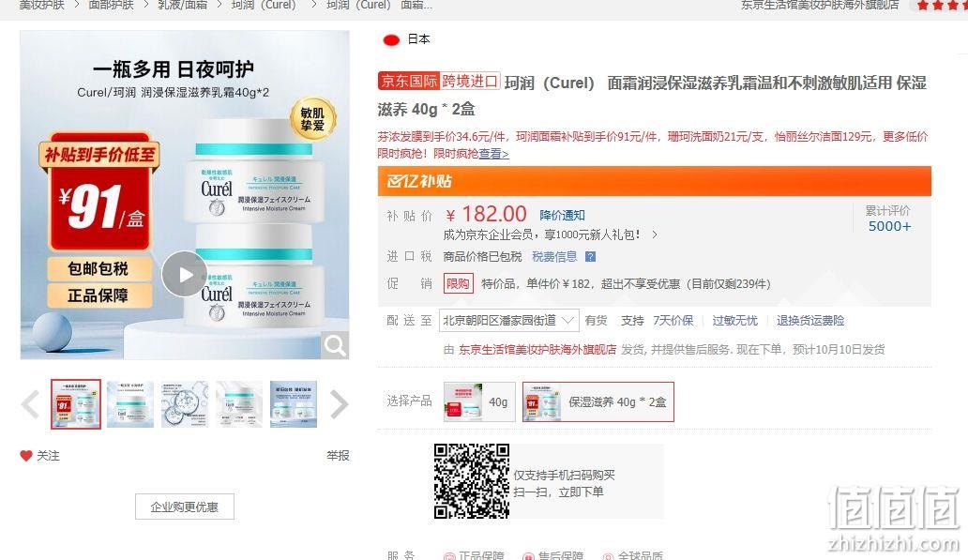Choose the 保湿滋养 40g * 2盒 option

pos(598,401)
